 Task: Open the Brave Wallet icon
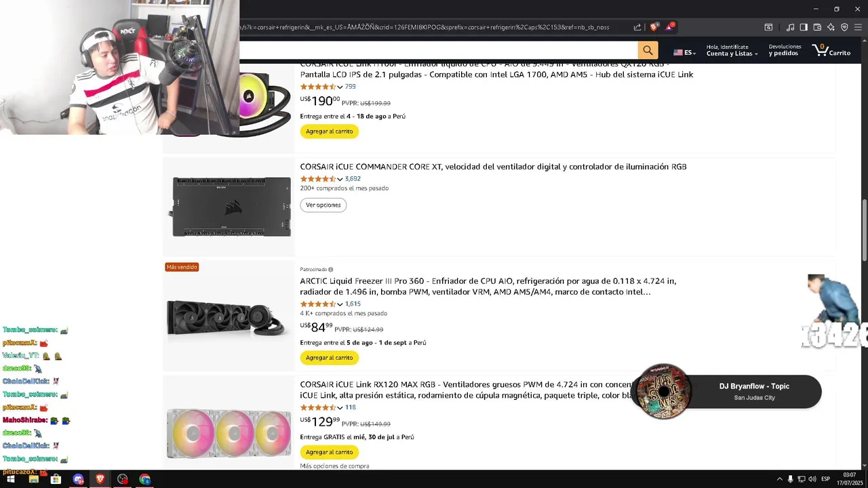tap(817, 27)
